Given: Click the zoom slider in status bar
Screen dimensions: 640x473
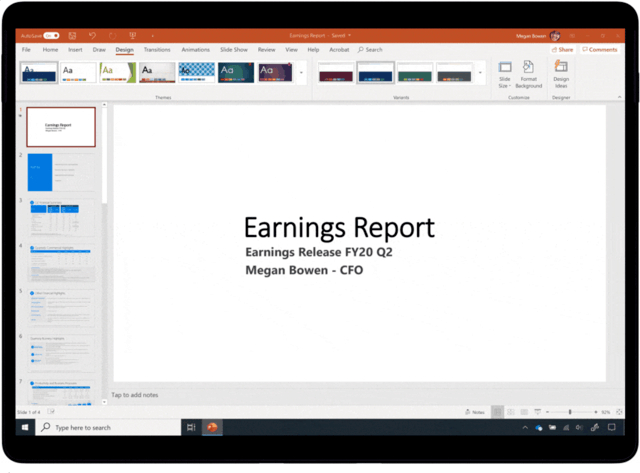Looking at the screenshot, I should pyautogui.click(x=570, y=412).
